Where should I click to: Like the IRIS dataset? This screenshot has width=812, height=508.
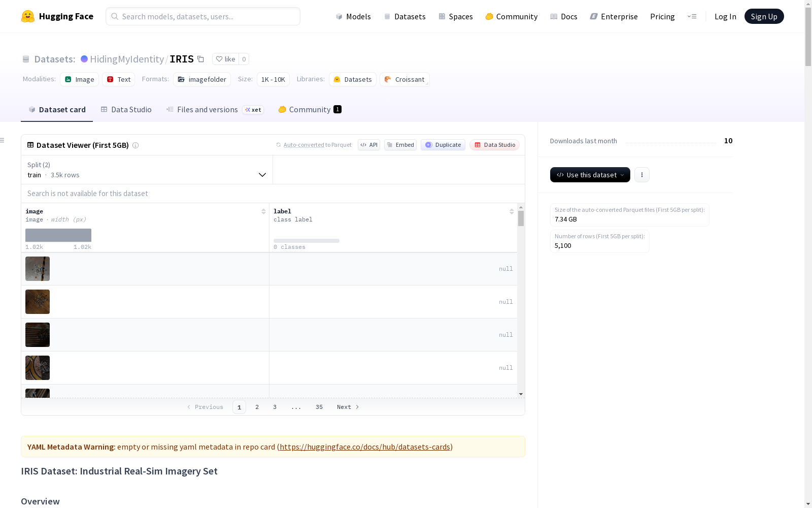tap(225, 59)
